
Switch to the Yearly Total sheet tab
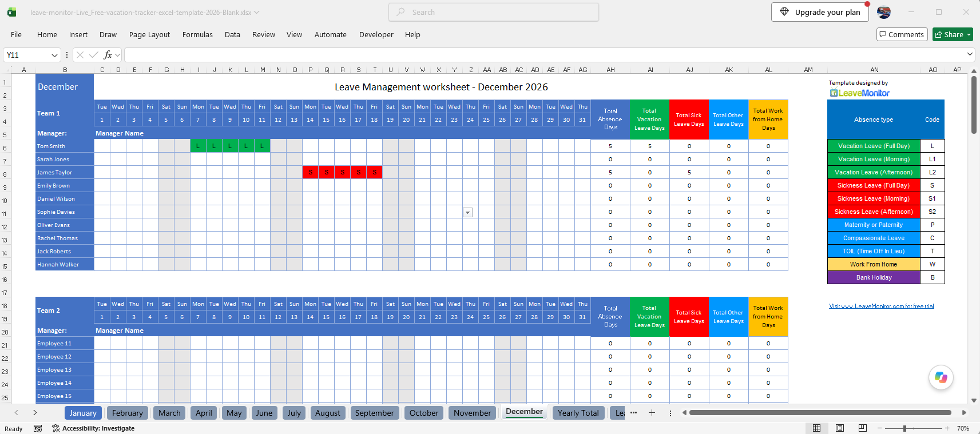[x=578, y=413]
